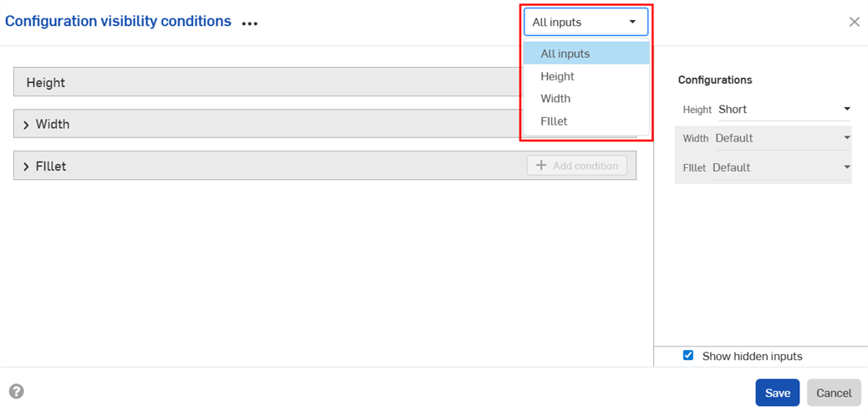Click the Show hidden inputs label
Viewport: 868px width, 411px height.
point(752,356)
